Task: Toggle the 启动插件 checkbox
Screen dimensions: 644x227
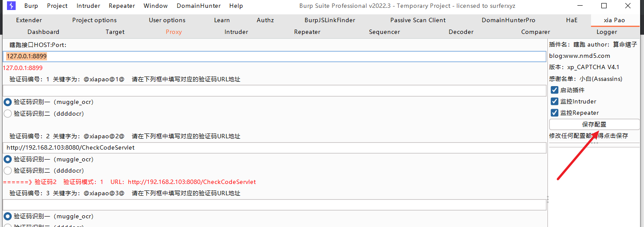Action: (554, 90)
